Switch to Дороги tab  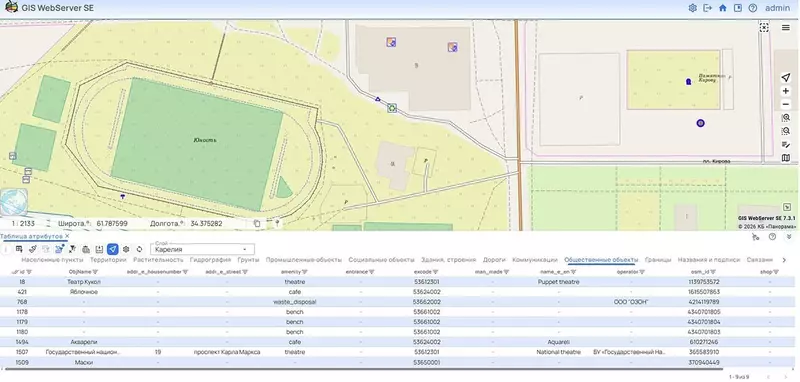494,260
